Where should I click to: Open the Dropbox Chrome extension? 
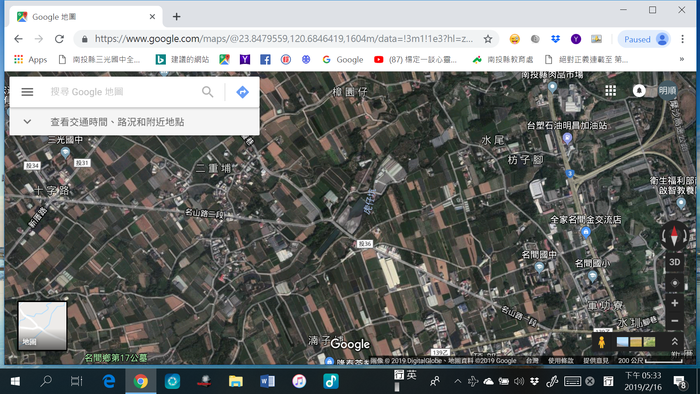pyautogui.click(x=555, y=39)
